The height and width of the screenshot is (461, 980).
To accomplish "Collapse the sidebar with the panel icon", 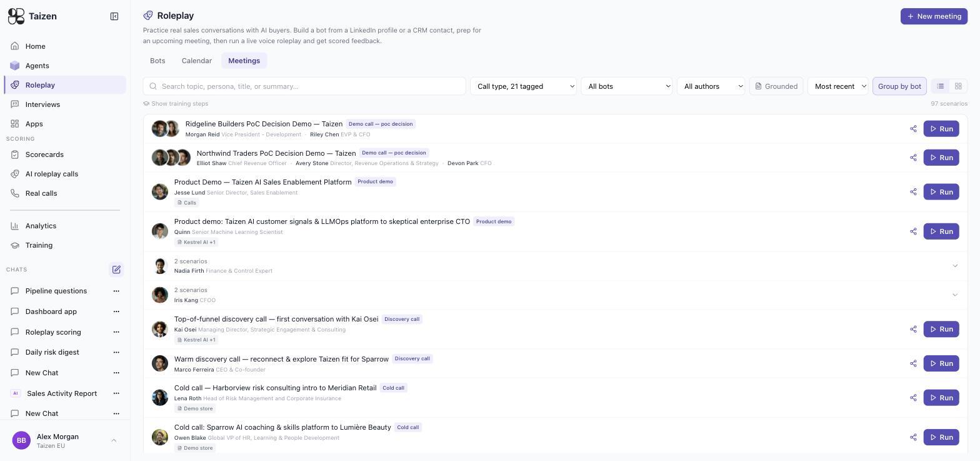I will tap(114, 16).
